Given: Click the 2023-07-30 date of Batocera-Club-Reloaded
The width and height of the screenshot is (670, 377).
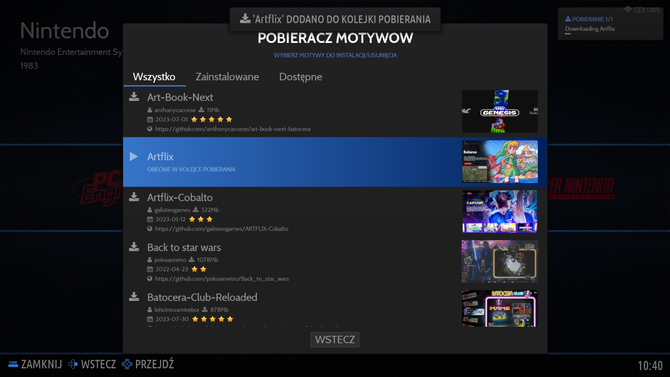Looking at the screenshot, I should pos(172,319).
